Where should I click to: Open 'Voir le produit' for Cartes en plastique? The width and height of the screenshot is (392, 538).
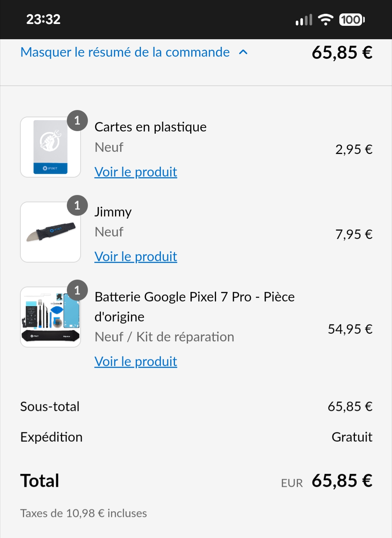[x=136, y=172]
